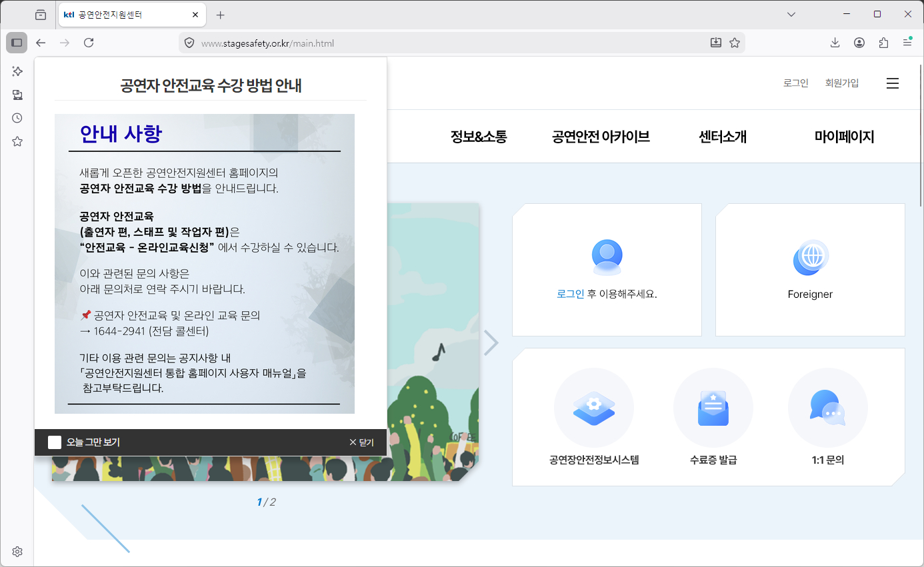Open 공연장안전정보시스템 icon
This screenshot has height=567, width=924.
(594, 408)
